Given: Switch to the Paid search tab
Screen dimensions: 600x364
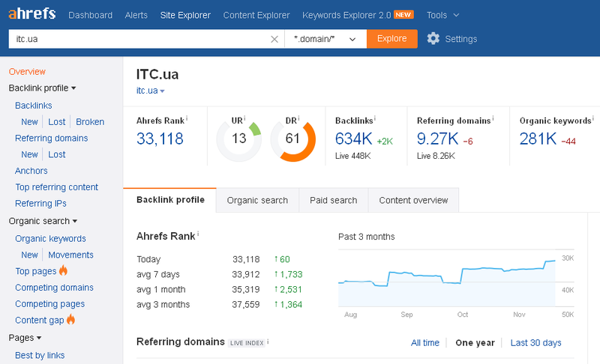Looking at the screenshot, I should click(334, 200).
